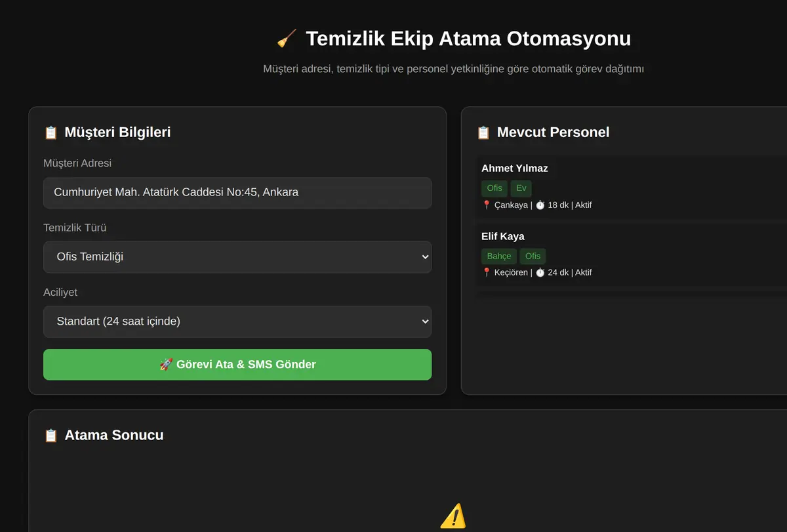
Task: Click the subtitle about otomatik görev dağıtımı
Action: tap(453, 69)
